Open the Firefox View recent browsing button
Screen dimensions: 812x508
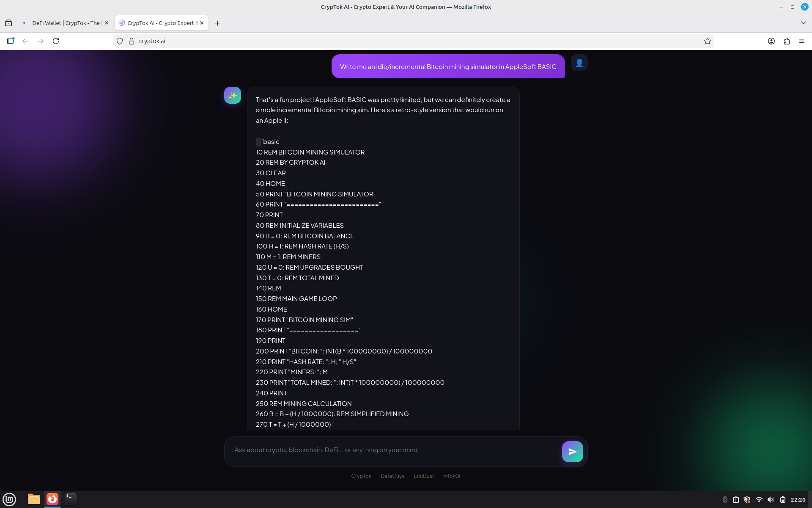coord(8,23)
